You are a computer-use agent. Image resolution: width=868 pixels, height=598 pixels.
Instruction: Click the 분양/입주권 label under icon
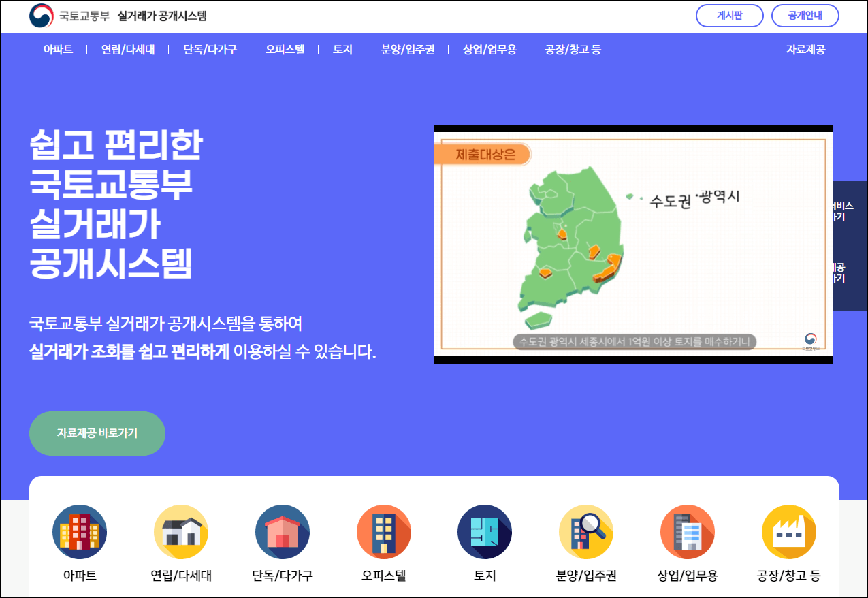[586, 576]
